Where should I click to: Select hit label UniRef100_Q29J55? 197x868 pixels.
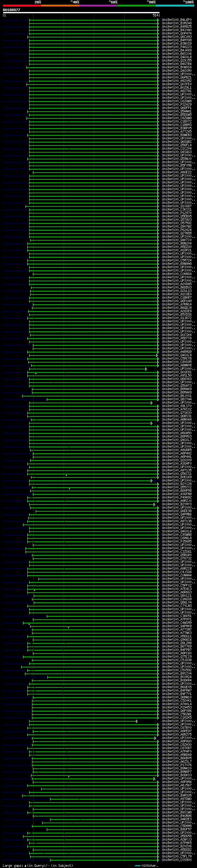click(x=176, y=61)
